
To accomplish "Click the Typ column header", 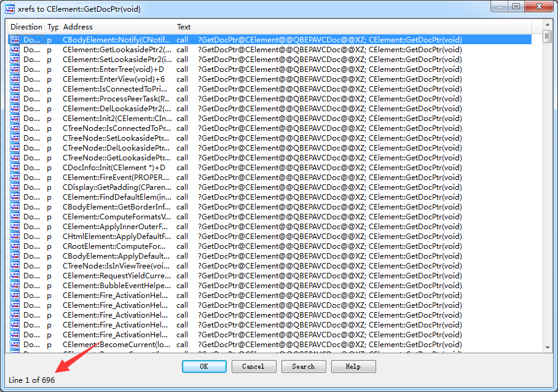I will (x=53, y=27).
